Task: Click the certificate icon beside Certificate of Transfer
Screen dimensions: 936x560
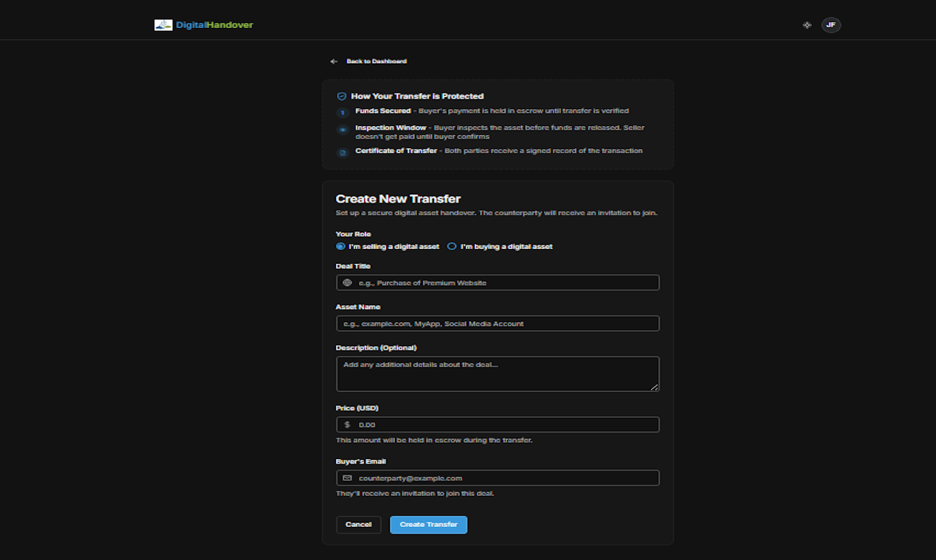Action: point(342,152)
